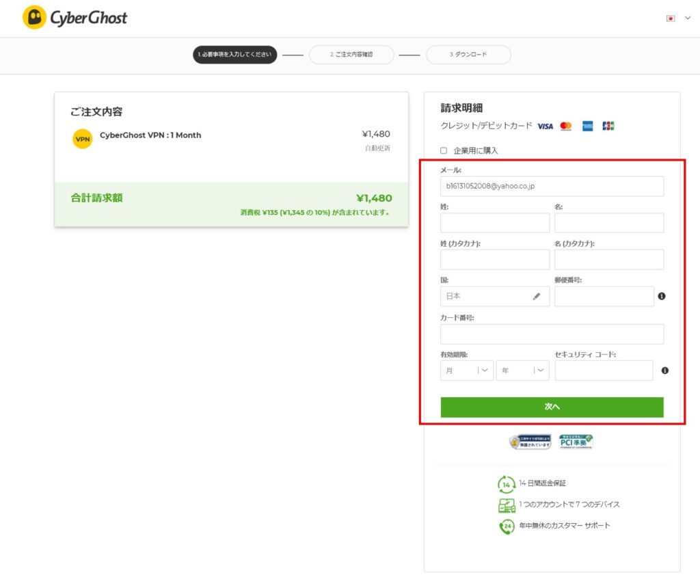Enable the 企業用に購入 checkbox
Screen dimensions: 700x588
(443, 150)
